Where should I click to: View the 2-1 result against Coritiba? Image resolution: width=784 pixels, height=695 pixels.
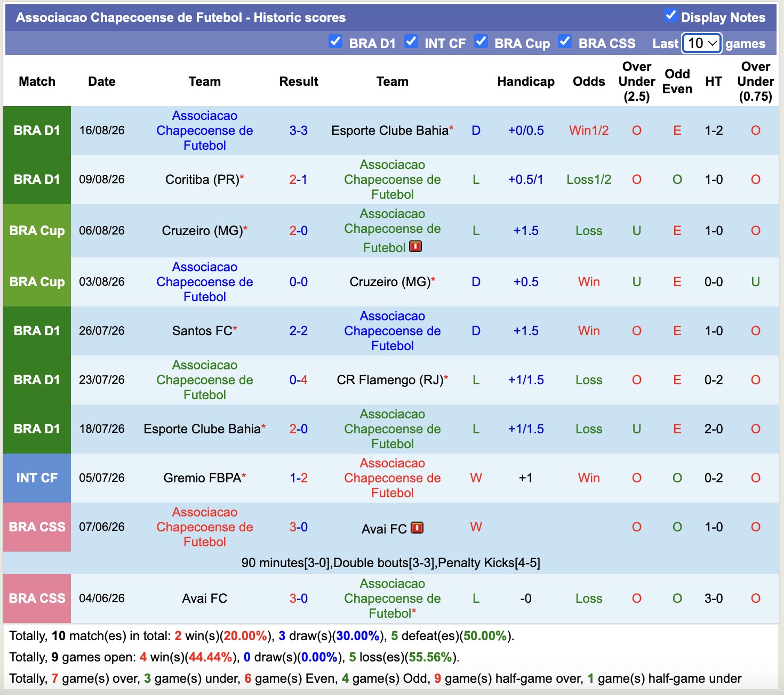pyautogui.click(x=299, y=180)
